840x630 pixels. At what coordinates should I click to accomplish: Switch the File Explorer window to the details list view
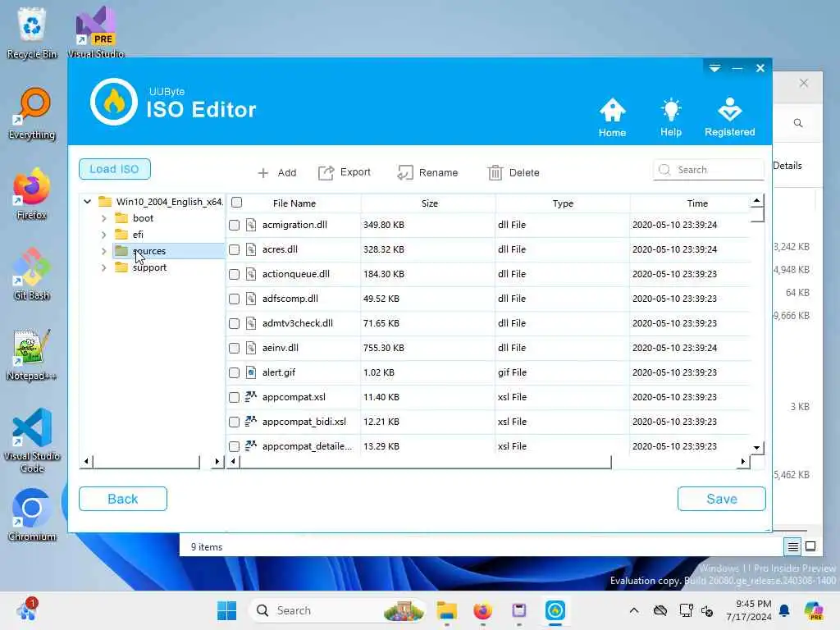pos(793,546)
